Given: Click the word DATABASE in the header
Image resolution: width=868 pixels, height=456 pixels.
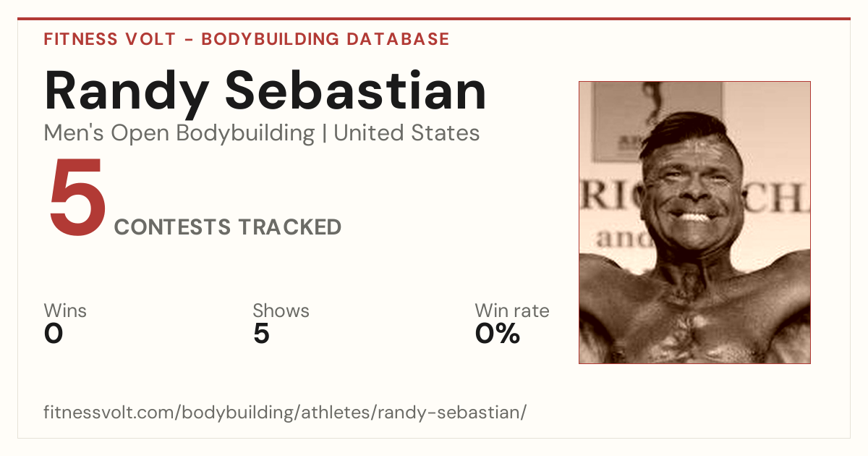Looking at the screenshot, I should (x=398, y=39).
